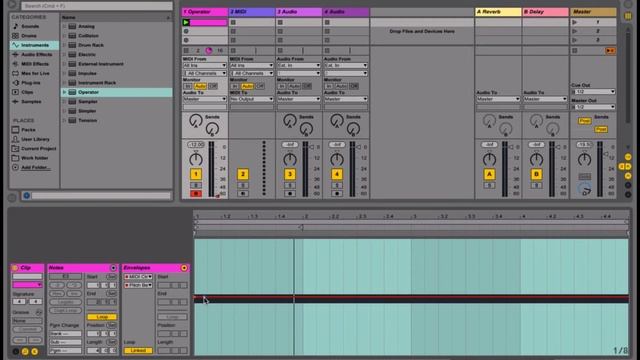The width and height of the screenshot is (640, 360).
Task: Open All Channels dropdown on 2 MIDI track
Action: (x=251, y=73)
